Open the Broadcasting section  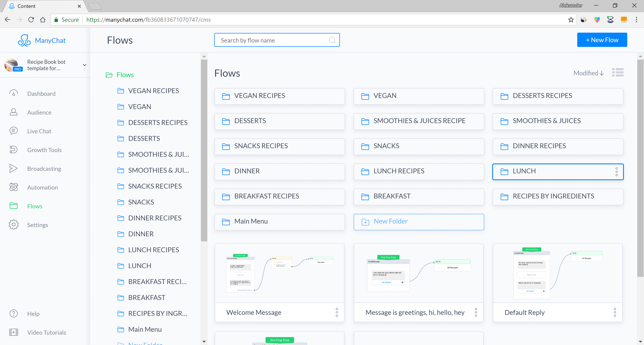[44, 168]
